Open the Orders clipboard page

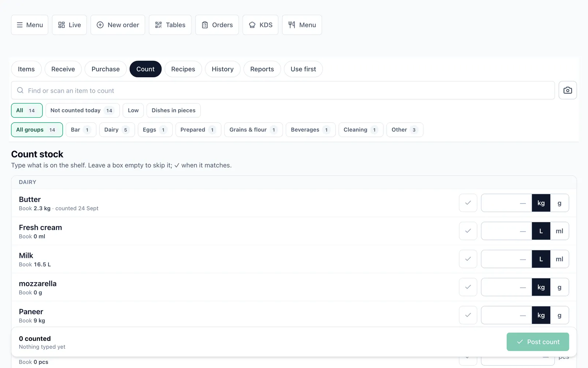point(217,25)
